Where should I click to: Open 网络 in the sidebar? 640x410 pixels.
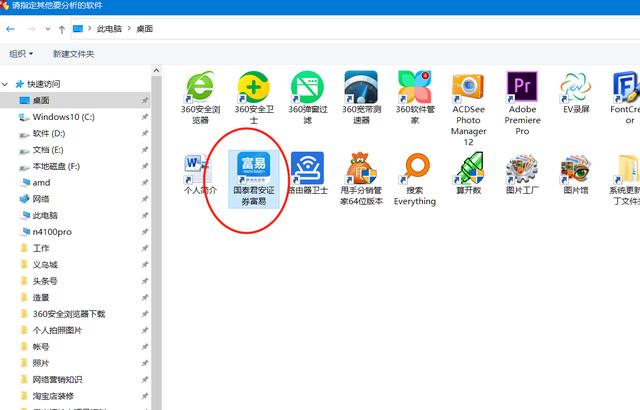pos(41,199)
